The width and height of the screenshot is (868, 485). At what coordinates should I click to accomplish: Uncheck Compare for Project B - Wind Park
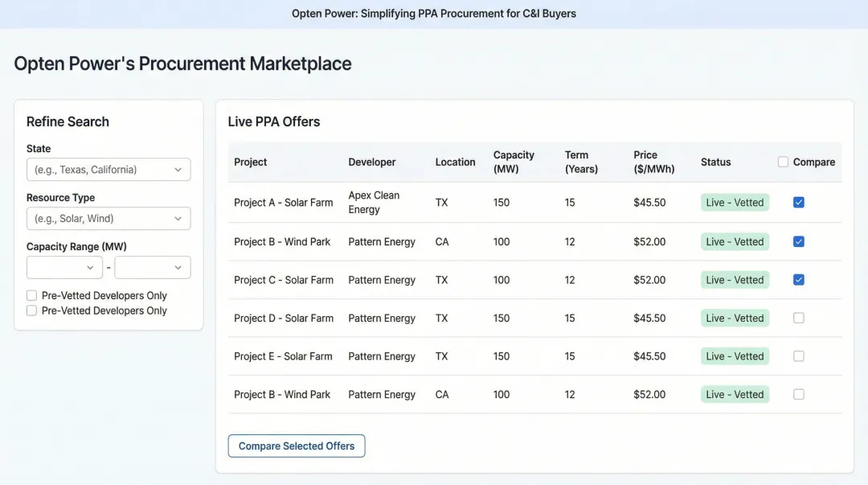pos(798,241)
